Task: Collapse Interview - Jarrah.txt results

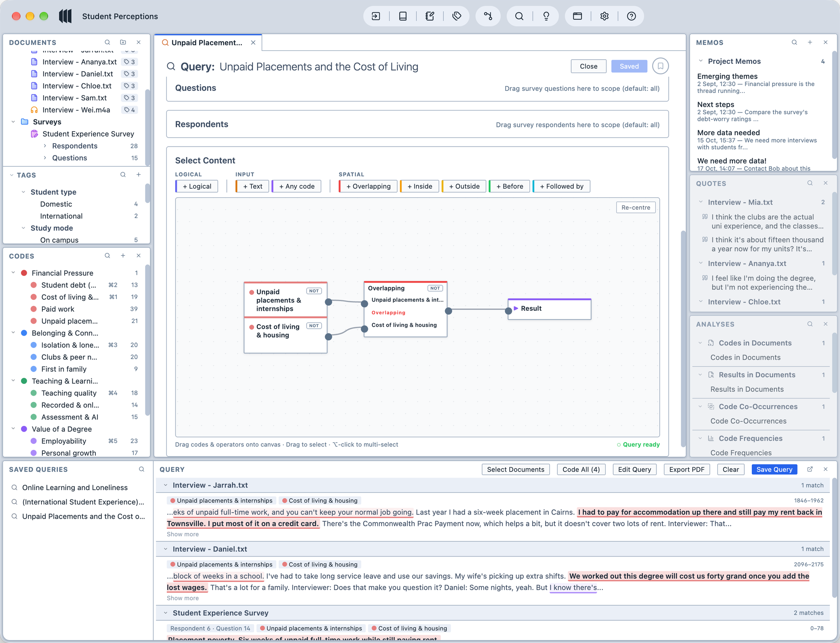Action: click(x=165, y=485)
